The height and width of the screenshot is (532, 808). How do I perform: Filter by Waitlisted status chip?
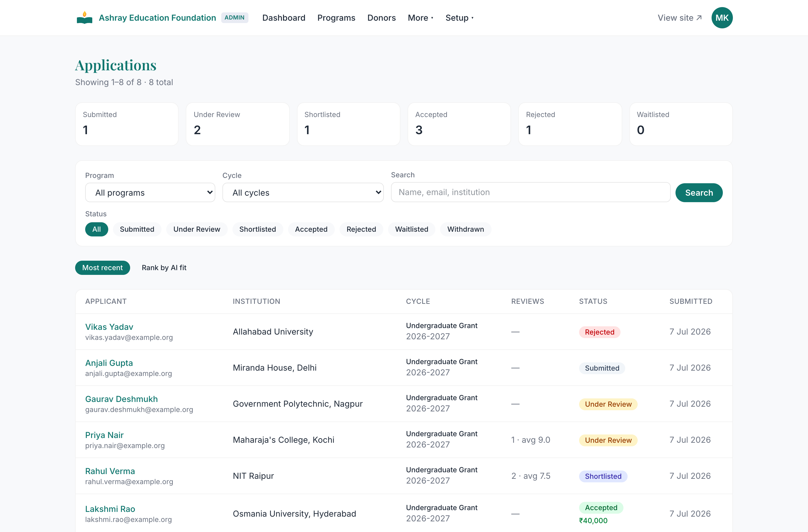point(411,229)
